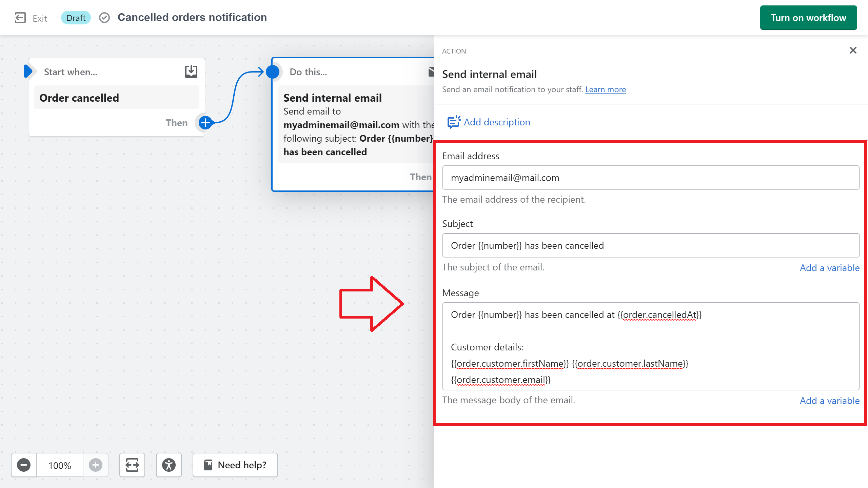Open the accessibility options icon
The height and width of the screenshot is (488, 868).
(169, 465)
